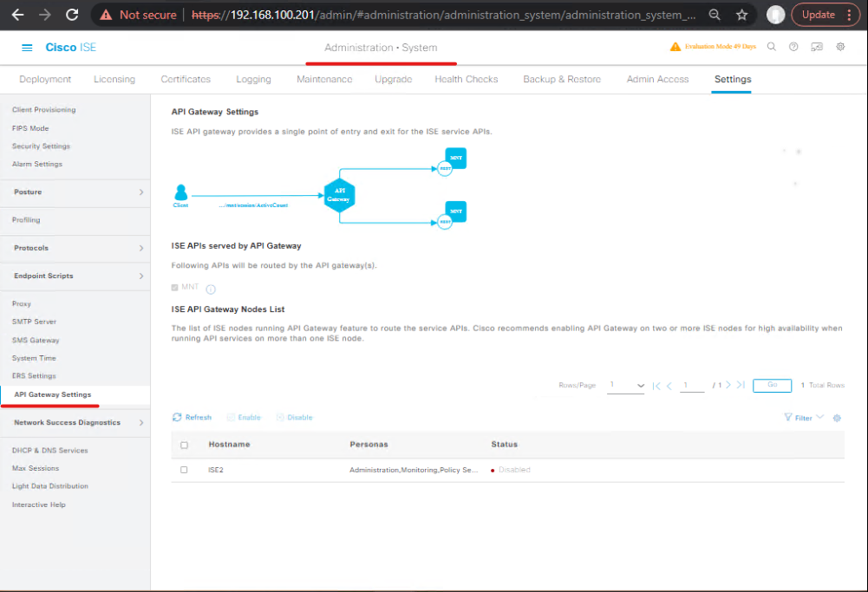
Task: Click the page number input field
Action: [692, 385]
